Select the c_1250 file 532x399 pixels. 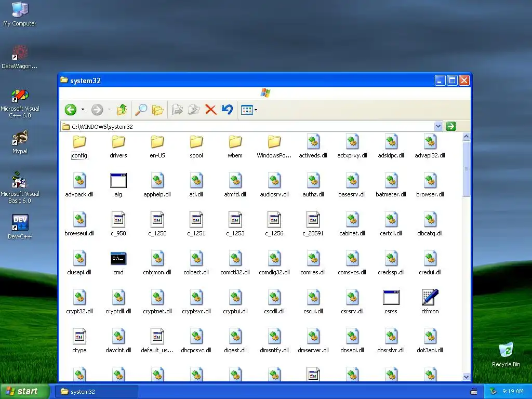tap(157, 224)
